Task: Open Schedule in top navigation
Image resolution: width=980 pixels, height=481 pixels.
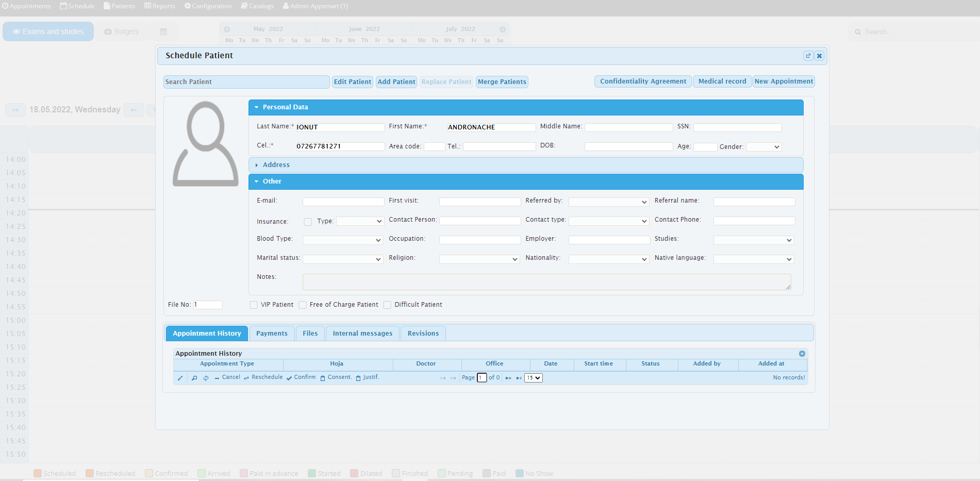Action: tap(77, 6)
